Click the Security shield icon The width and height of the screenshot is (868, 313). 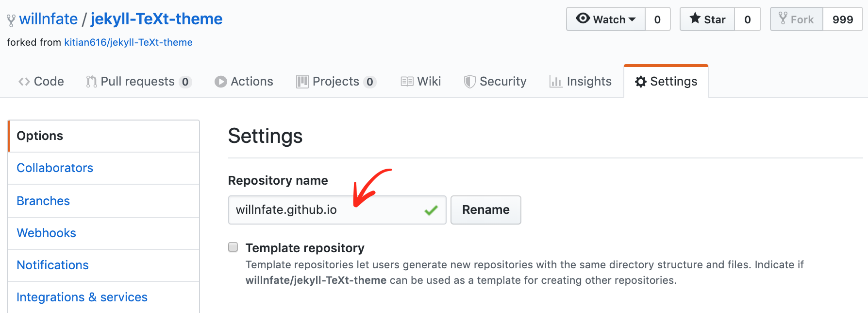pyautogui.click(x=469, y=82)
